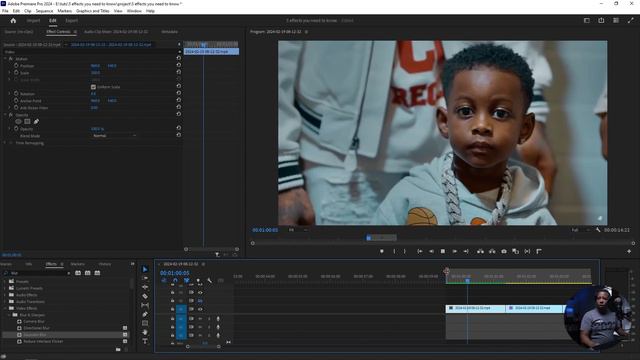Toggle Uniform Scale checkbox
The width and height of the screenshot is (640, 360).
[x=93, y=87]
